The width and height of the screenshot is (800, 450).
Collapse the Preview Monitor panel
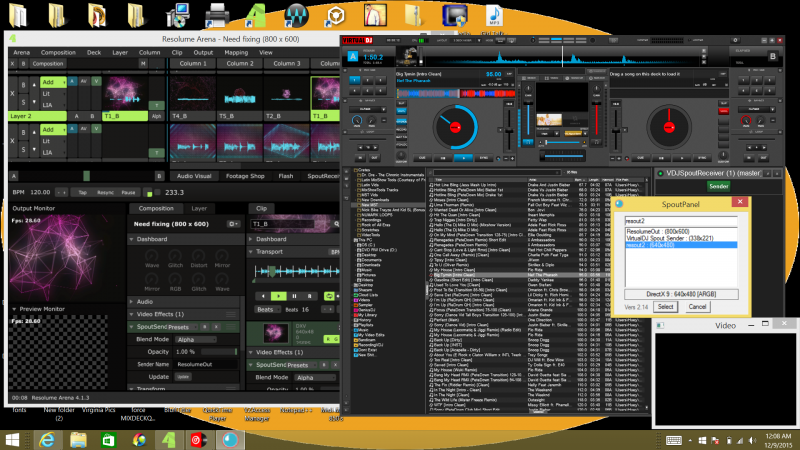tap(14, 309)
